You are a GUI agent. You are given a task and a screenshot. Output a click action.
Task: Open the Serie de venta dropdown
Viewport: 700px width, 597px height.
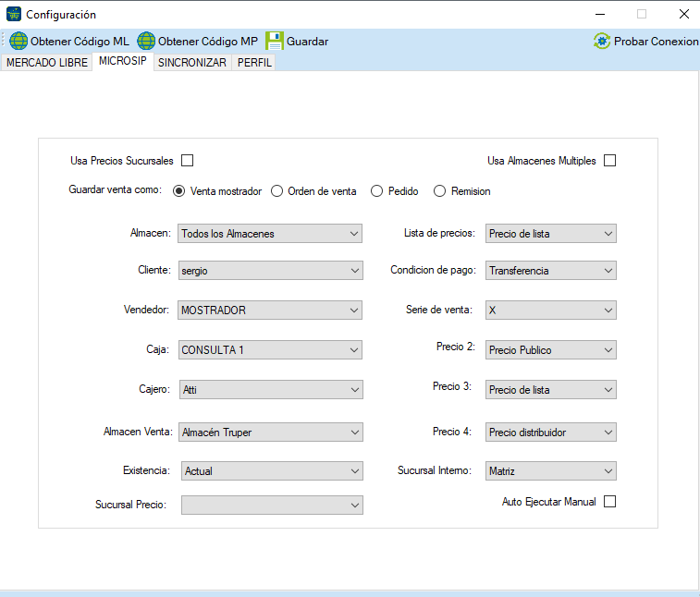click(x=551, y=311)
